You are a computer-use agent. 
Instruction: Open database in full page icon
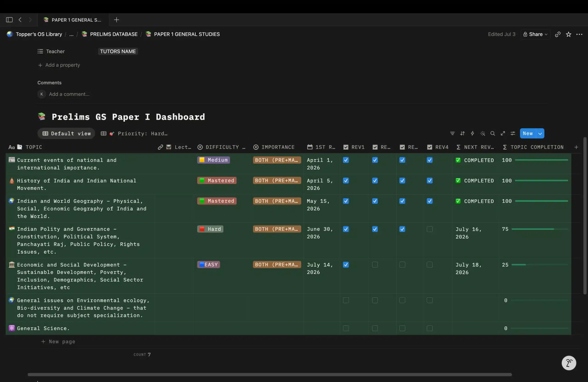pos(503,134)
